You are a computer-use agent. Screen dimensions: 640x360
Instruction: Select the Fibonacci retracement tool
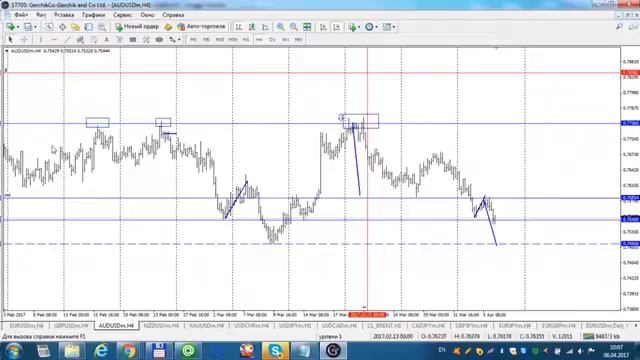(94, 40)
